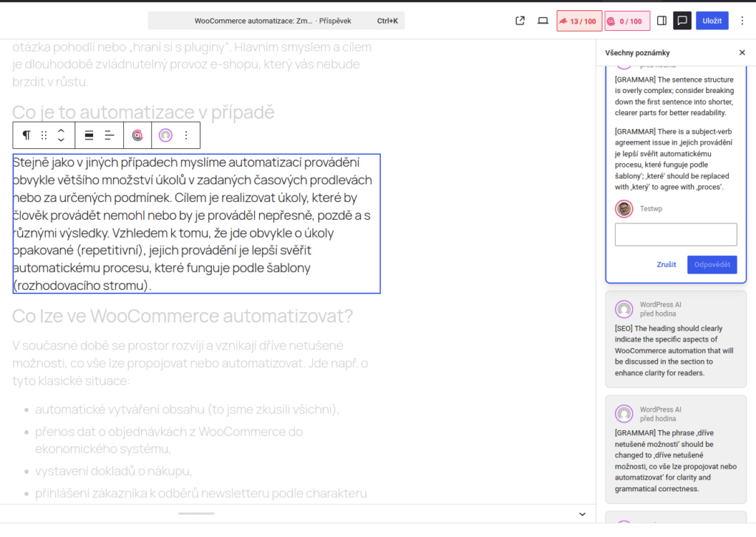Click the red target SEO tool icon
The height and width of the screenshot is (537, 756).
pyautogui.click(x=137, y=135)
